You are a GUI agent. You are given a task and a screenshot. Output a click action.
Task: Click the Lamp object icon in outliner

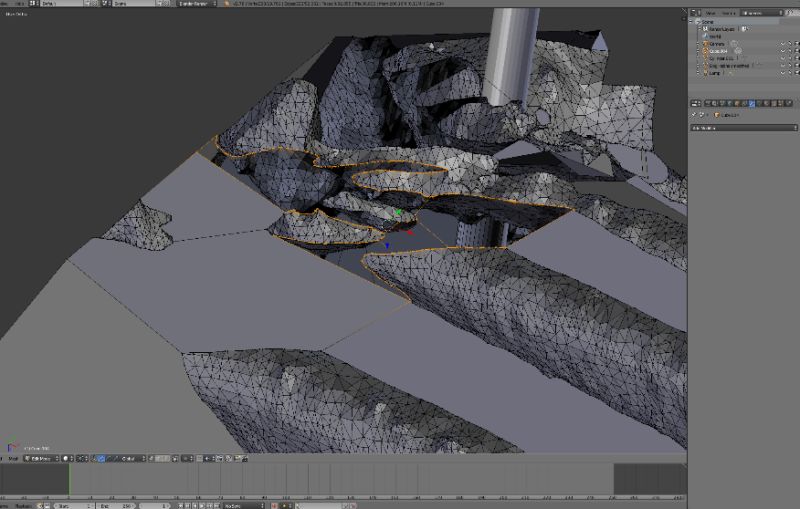[706, 73]
